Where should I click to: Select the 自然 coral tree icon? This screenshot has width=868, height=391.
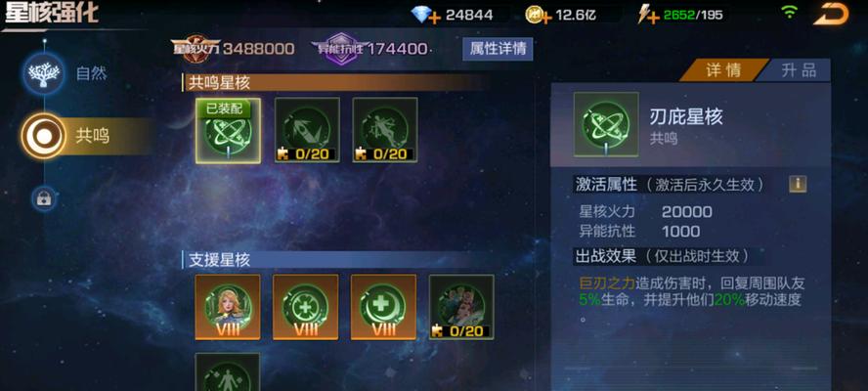[44, 73]
